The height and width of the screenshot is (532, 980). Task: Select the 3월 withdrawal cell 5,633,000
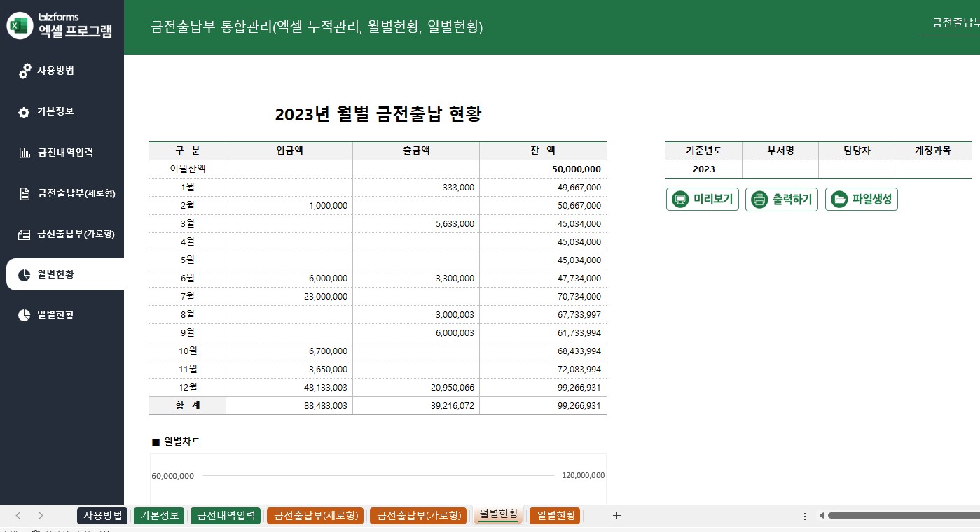coord(416,224)
